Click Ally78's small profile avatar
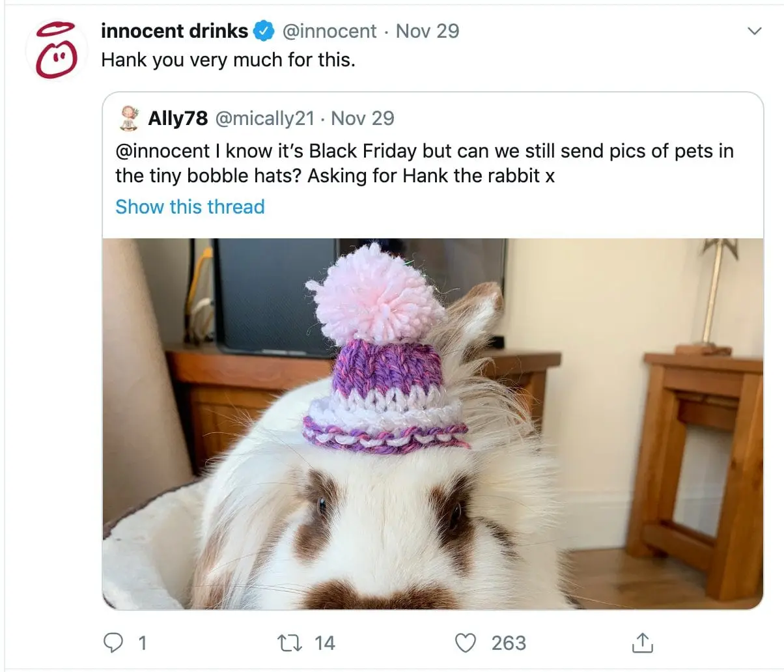This screenshot has width=784, height=672. tap(130, 118)
